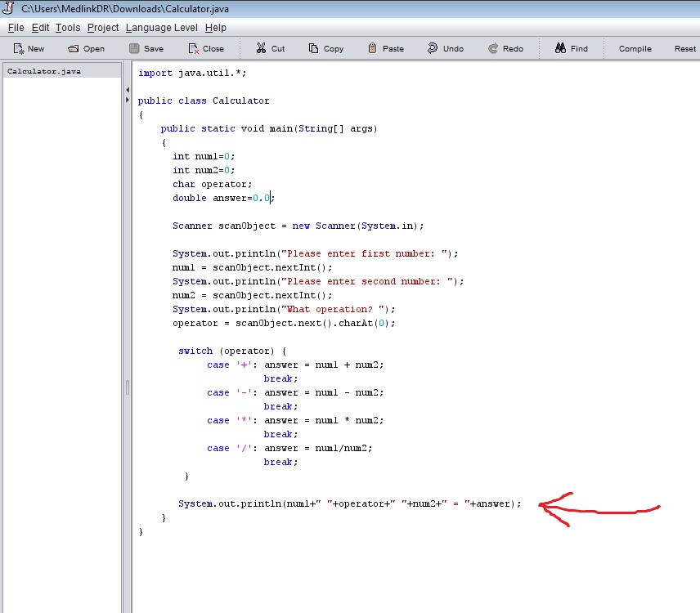Paste clipboard contents using the Paste icon
The image size is (700, 613).
pyautogui.click(x=384, y=48)
